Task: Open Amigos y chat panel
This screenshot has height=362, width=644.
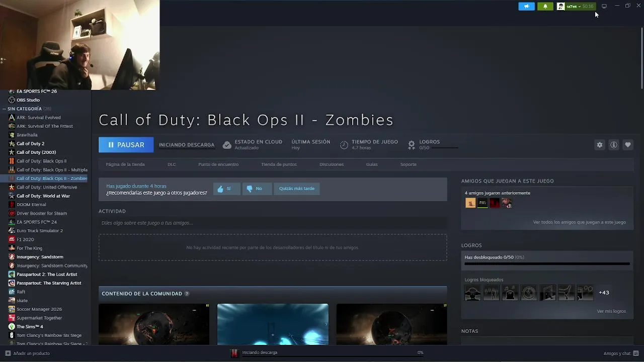Action: coord(621,353)
